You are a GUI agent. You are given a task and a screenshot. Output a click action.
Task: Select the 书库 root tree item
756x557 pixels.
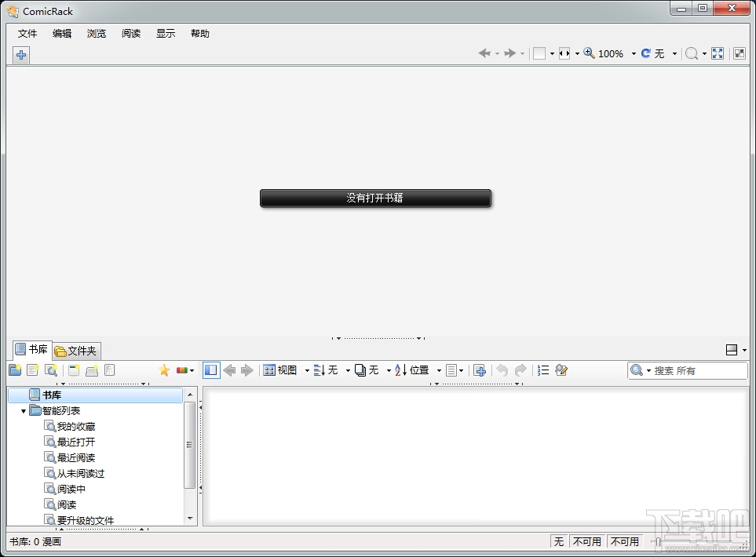pos(96,395)
